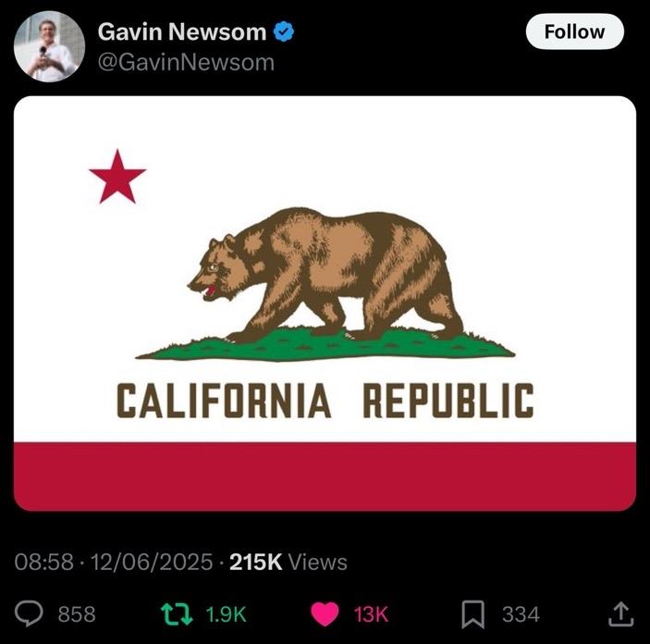Click the @GavinNewsom handle
The width and height of the screenshot is (650, 644).
point(186,63)
